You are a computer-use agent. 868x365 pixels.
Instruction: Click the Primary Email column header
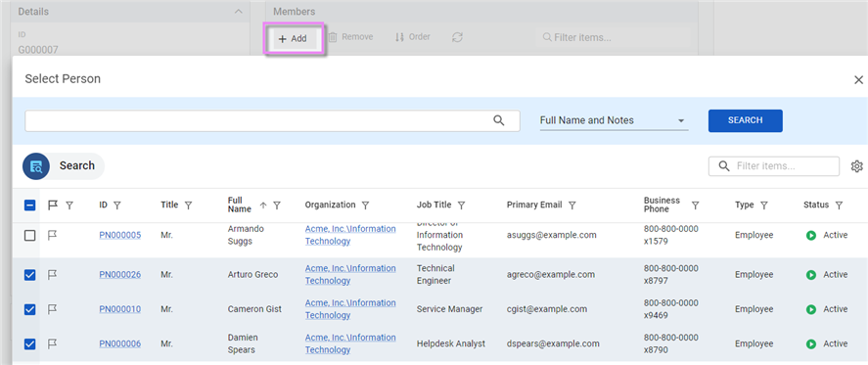(x=534, y=205)
